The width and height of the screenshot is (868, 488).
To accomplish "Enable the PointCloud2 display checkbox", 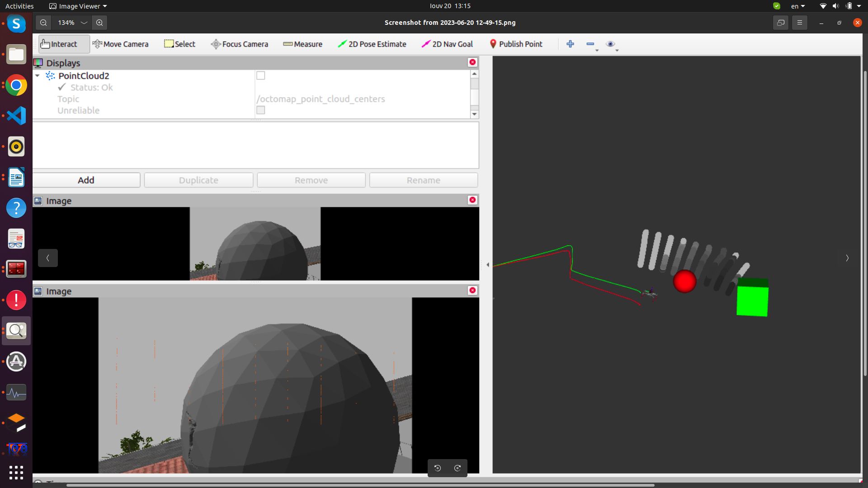I will coord(261,75).
